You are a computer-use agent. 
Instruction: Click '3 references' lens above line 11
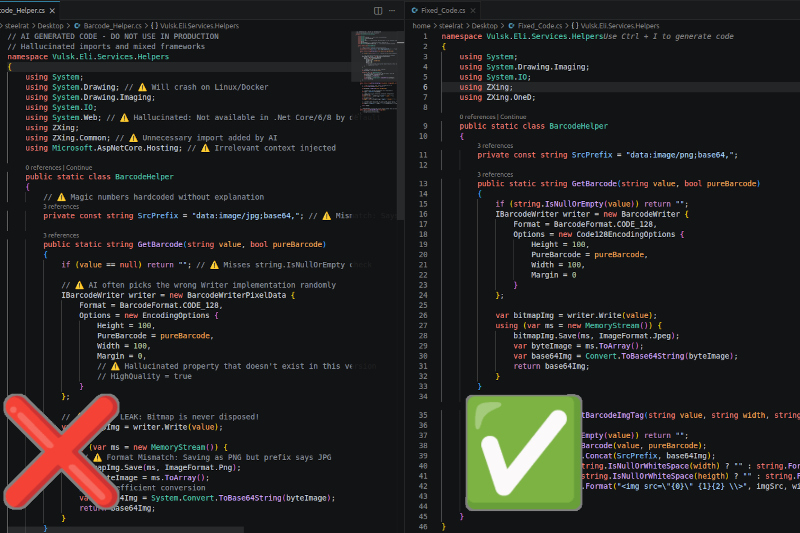click(495, 145)
